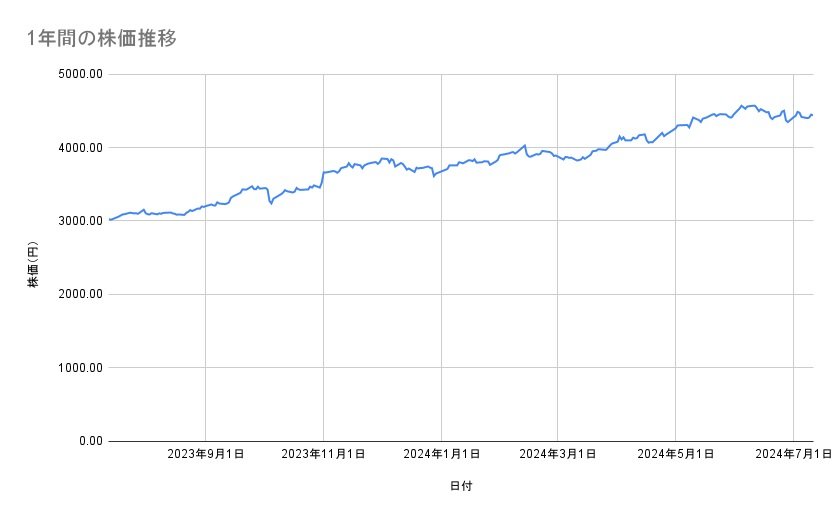This screenshot has width=839, height=519.
Task: Click the leftmost start of the blue line
Action: [109, 219]
